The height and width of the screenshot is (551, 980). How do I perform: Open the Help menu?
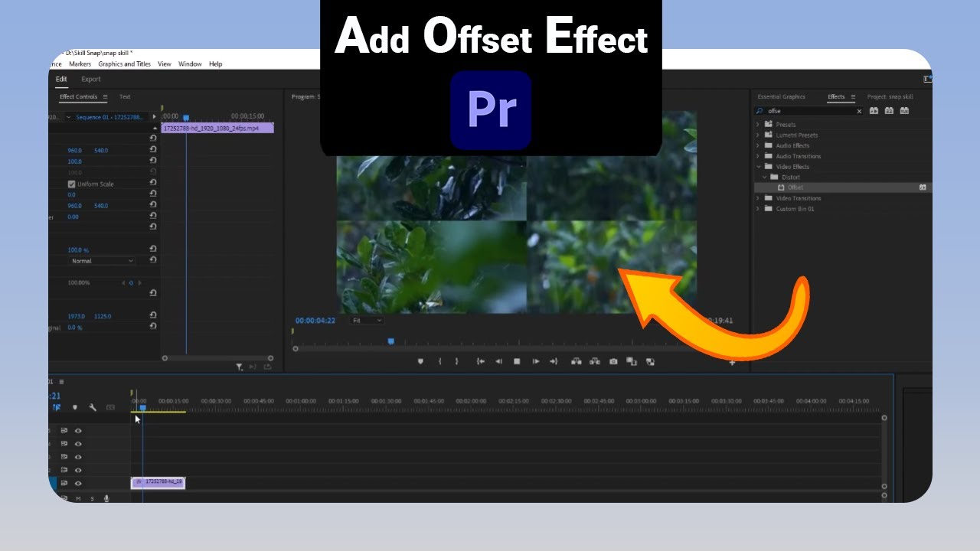click(x=216, y=64)
